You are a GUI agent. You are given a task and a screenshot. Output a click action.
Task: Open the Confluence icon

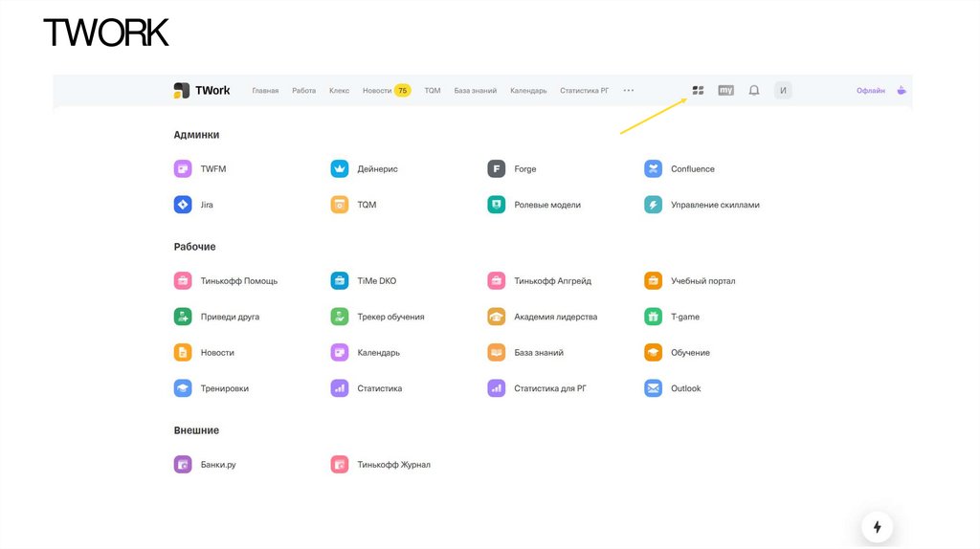653,168
